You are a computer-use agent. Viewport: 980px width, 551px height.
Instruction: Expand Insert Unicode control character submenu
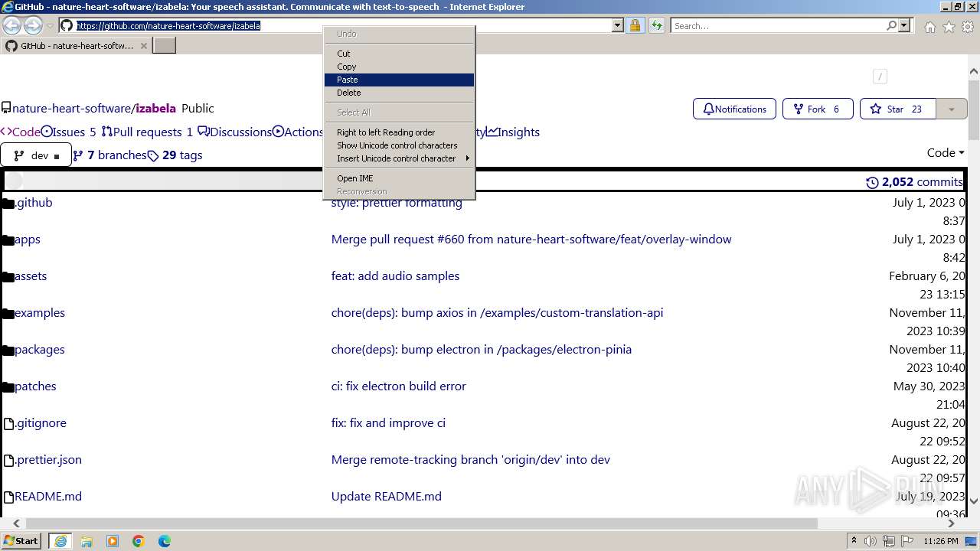click(x=399, y=158)
